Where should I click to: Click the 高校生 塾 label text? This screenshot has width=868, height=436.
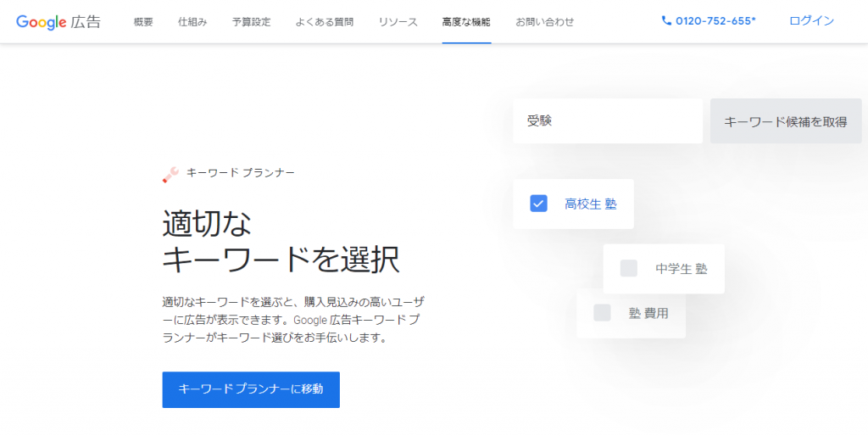(x=591, y=204)
